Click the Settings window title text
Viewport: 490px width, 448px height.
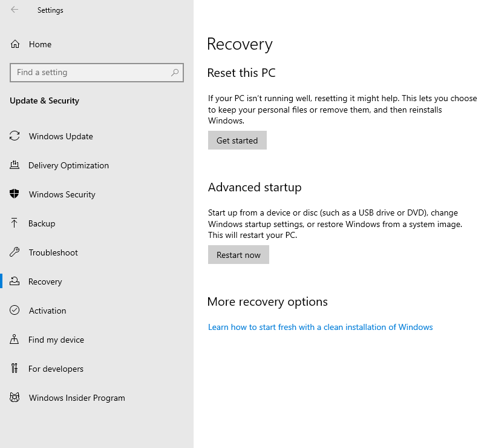click(50, 10)
